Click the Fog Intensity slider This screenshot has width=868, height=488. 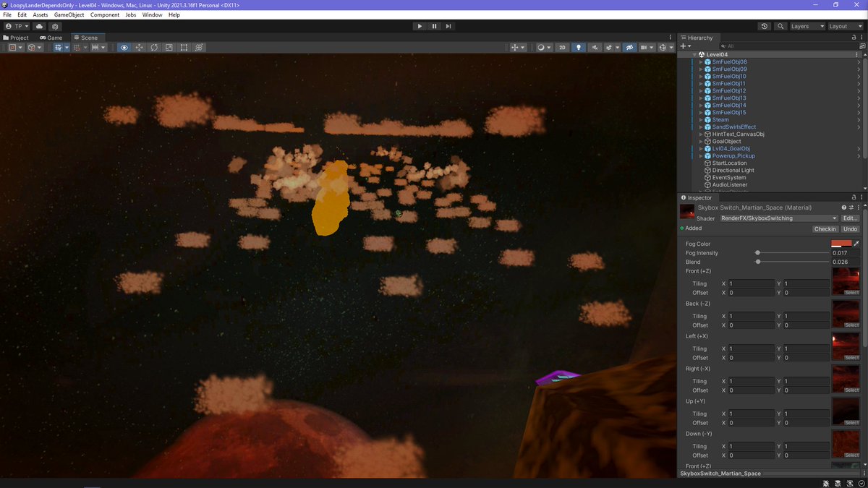point(791,253)
